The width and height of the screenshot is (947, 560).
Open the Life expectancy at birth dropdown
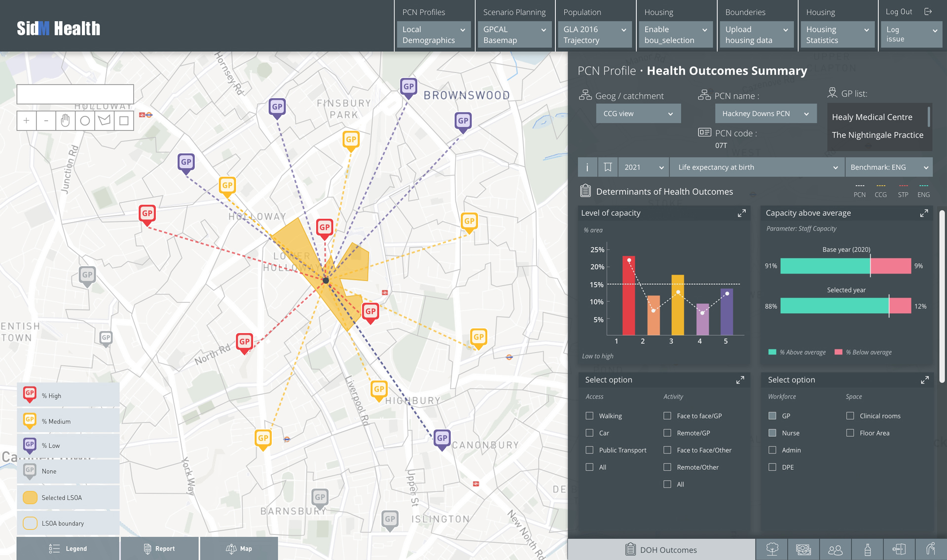[756, 167]
